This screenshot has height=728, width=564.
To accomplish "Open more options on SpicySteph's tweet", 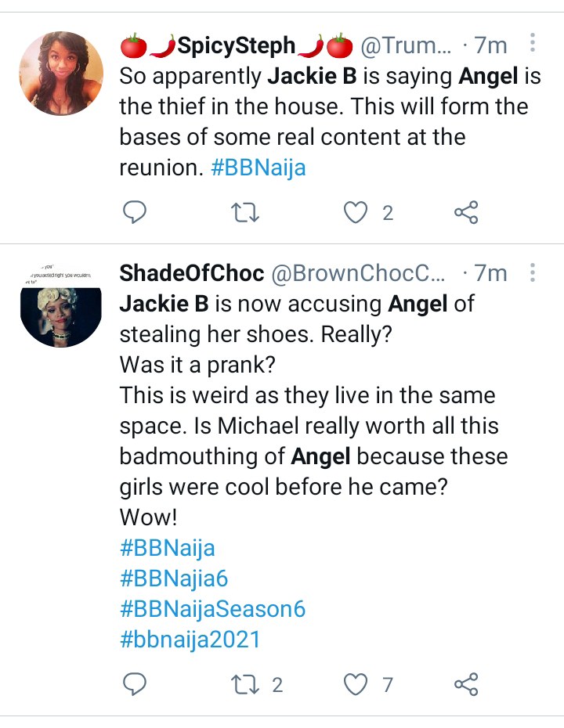I will coord(533,45).
